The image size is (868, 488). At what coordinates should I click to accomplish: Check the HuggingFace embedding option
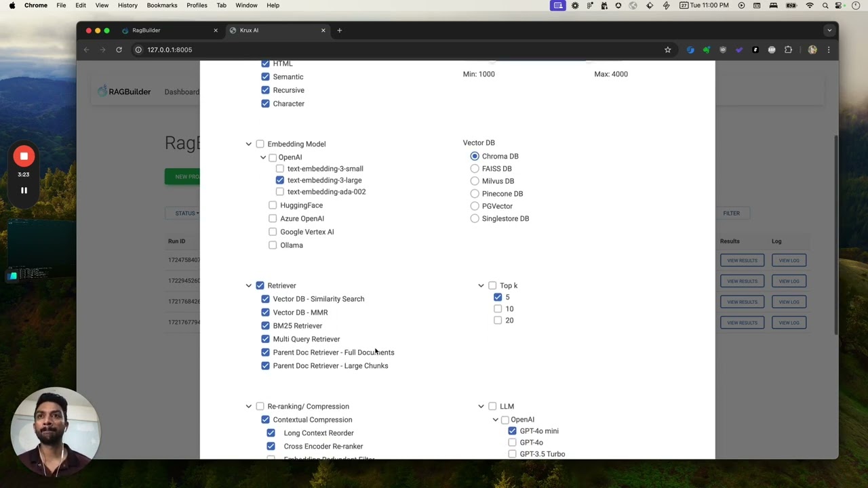[x=273, y=205]
